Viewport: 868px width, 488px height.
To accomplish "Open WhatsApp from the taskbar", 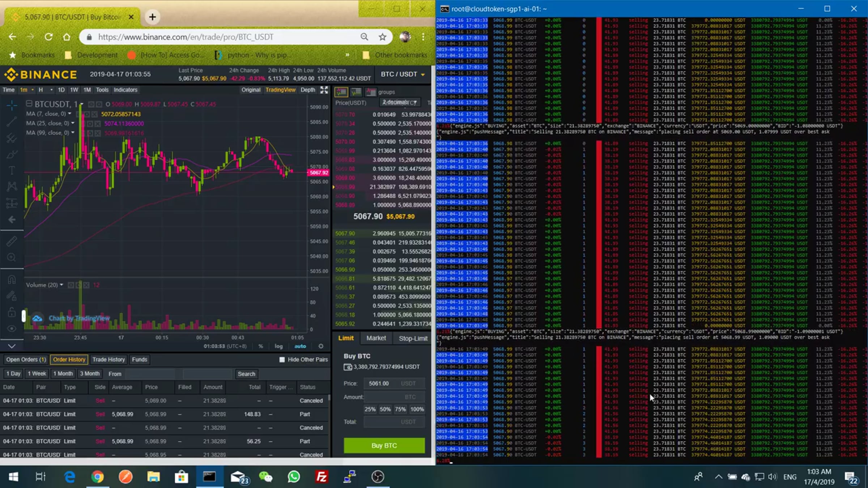I will (294, 477).
